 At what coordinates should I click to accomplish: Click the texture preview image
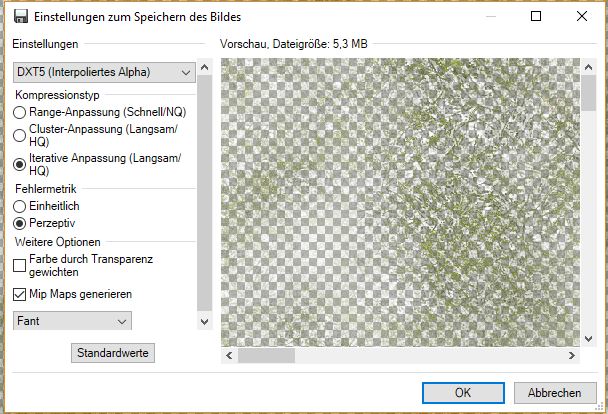coord(400,200)
